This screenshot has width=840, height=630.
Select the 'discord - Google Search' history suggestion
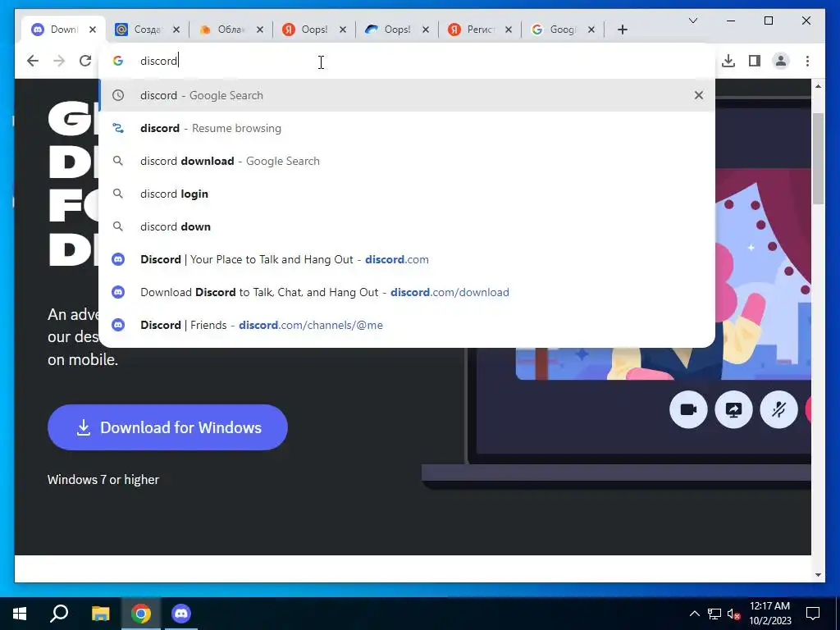(x=407, y=95)
